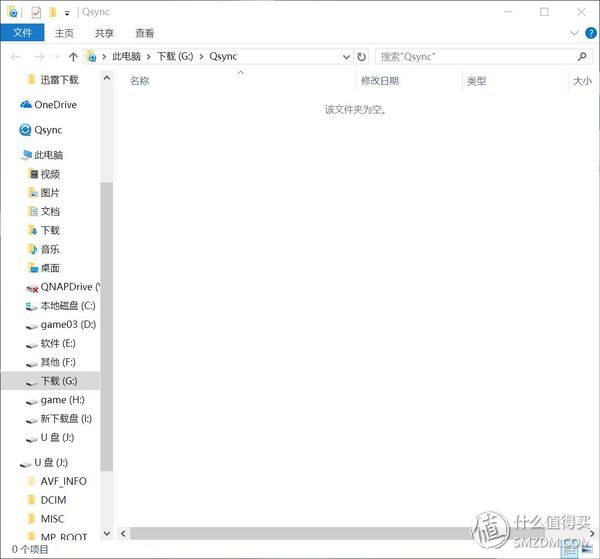The image size is (600, 559).
Task: Maximize the Qsync Explorer window
Action: 544,12
